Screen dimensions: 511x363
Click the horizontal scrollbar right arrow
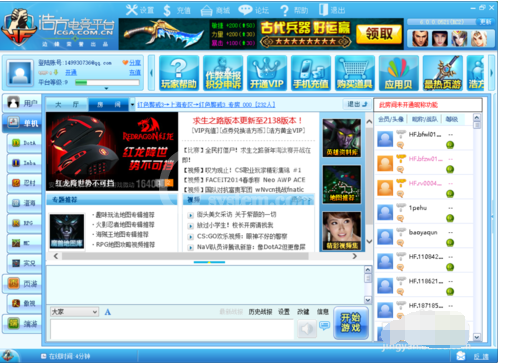355,256
